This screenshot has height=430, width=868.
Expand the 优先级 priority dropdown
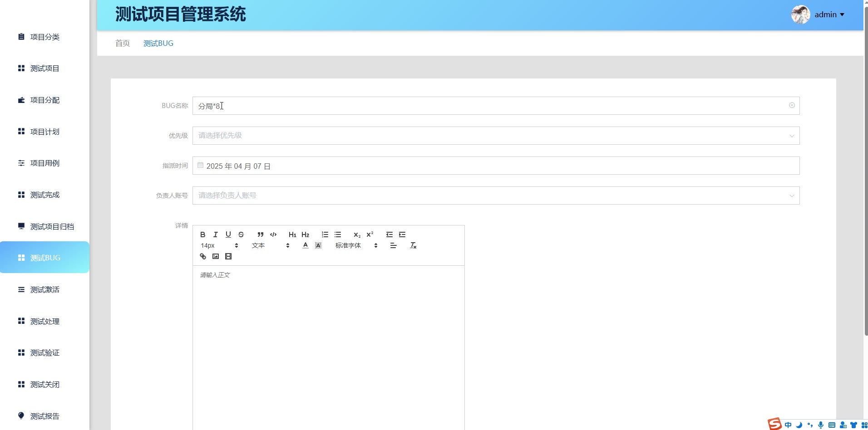point(496,136)
